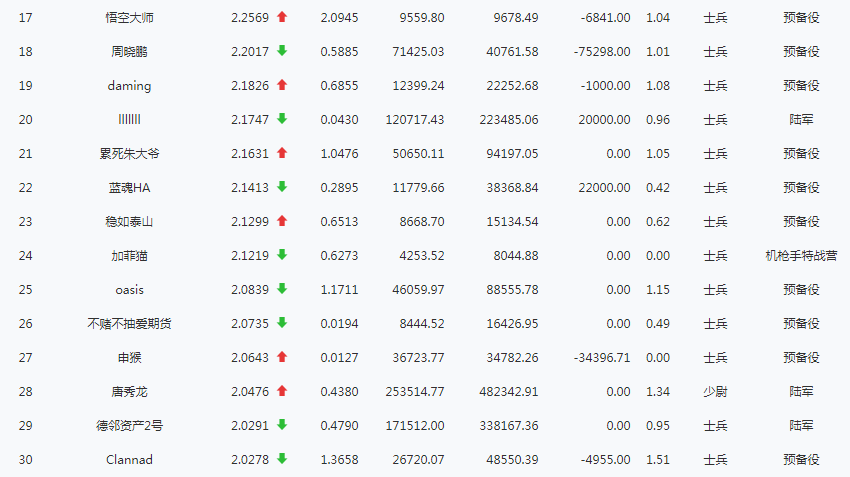Click ratio 1.34 in 唐秀龙 row
The height and width of the screenshot is (477, 850).
(658, 392)
